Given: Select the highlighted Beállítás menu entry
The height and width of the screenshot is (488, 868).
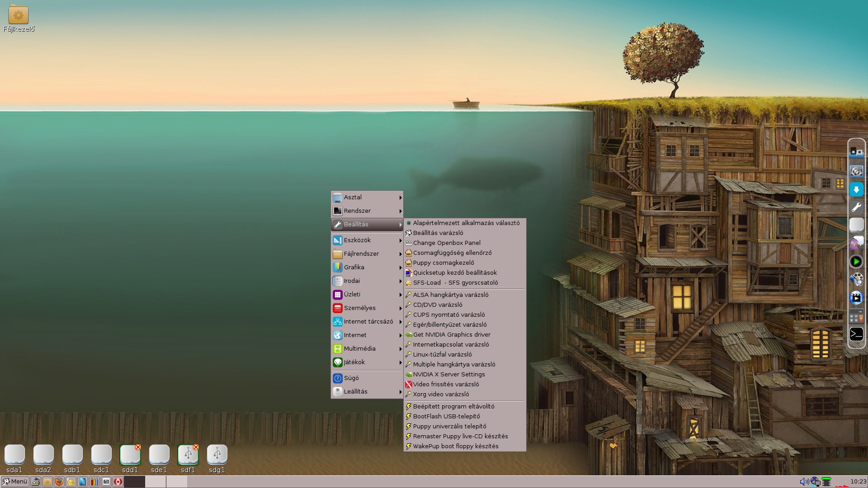Looking at the screenshot, I should 367,225.
